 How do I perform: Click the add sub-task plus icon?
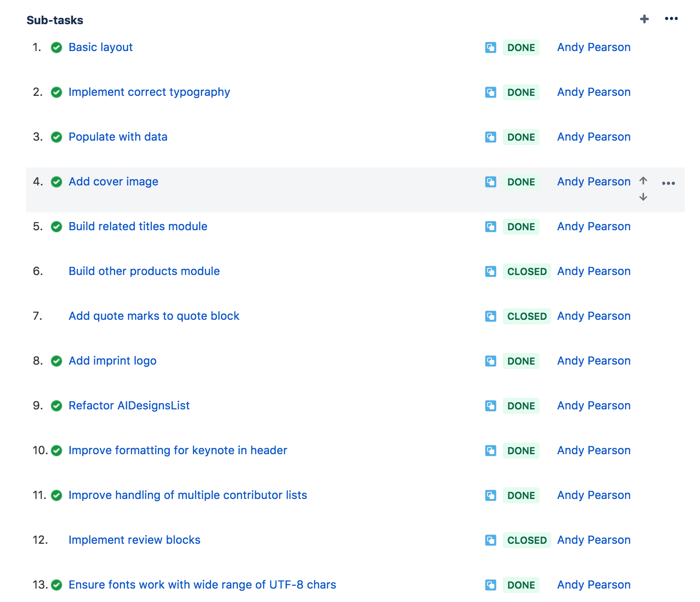pyautogui.click(x=644, y=19)
